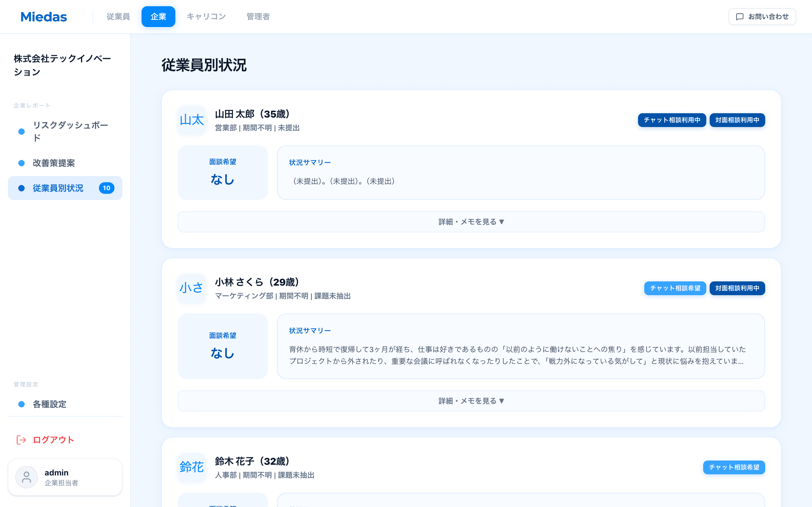Image resolution: width=812 pixels, height=507 pixels.
Task: Open 各種設定 under 管理設定
Action: [x=50, y=404]
